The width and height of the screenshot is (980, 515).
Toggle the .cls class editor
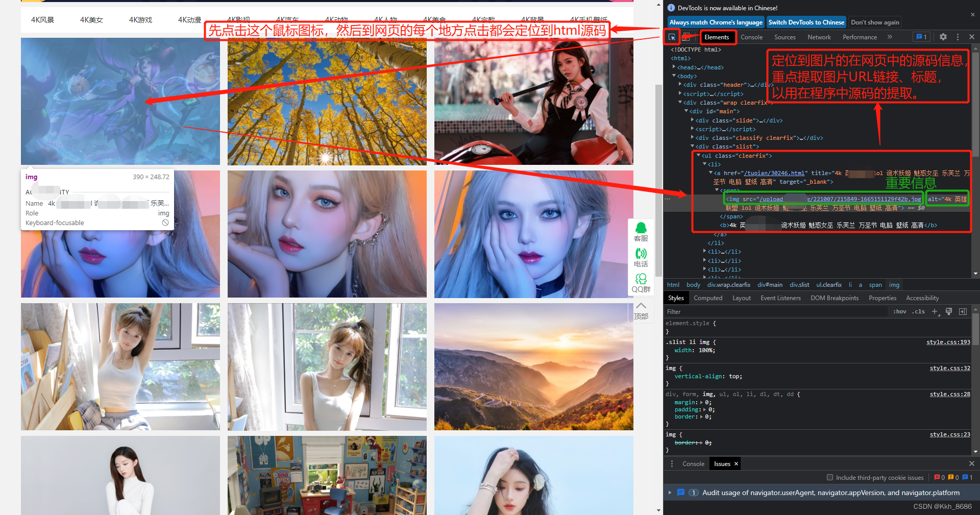coord(919,311)
